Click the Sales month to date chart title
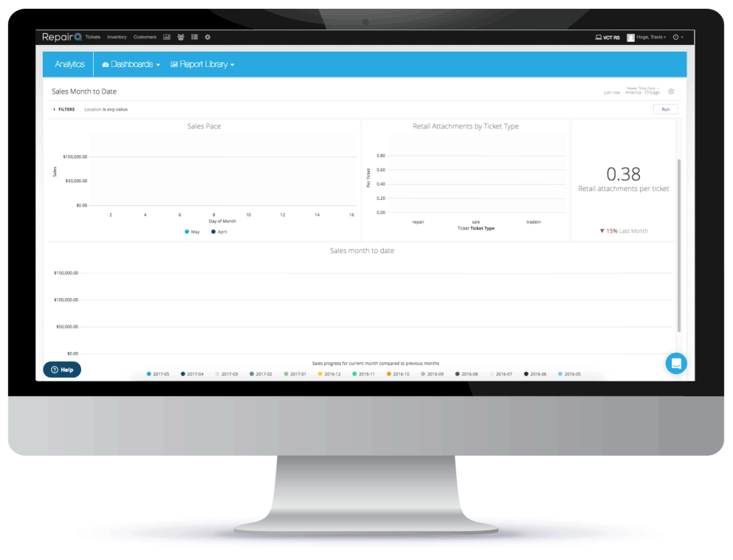The height and width of the screenshot is (560, 733). click(x=362, y=251)
